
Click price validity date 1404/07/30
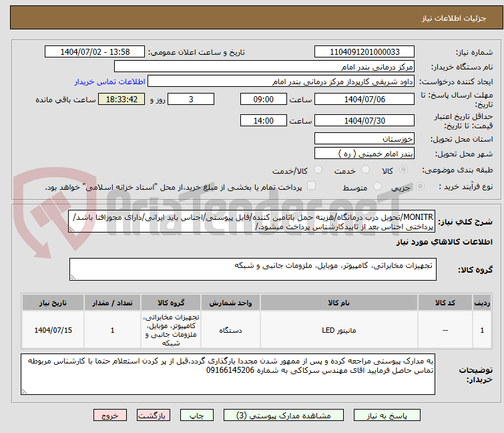(364, 121)
